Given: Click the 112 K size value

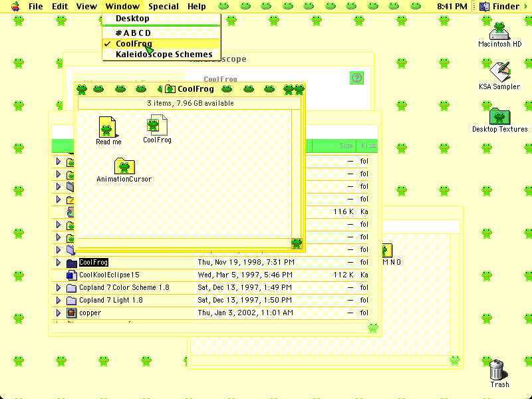Looking at the screenshot, I should pyautogui.click(x=343, y=275).
